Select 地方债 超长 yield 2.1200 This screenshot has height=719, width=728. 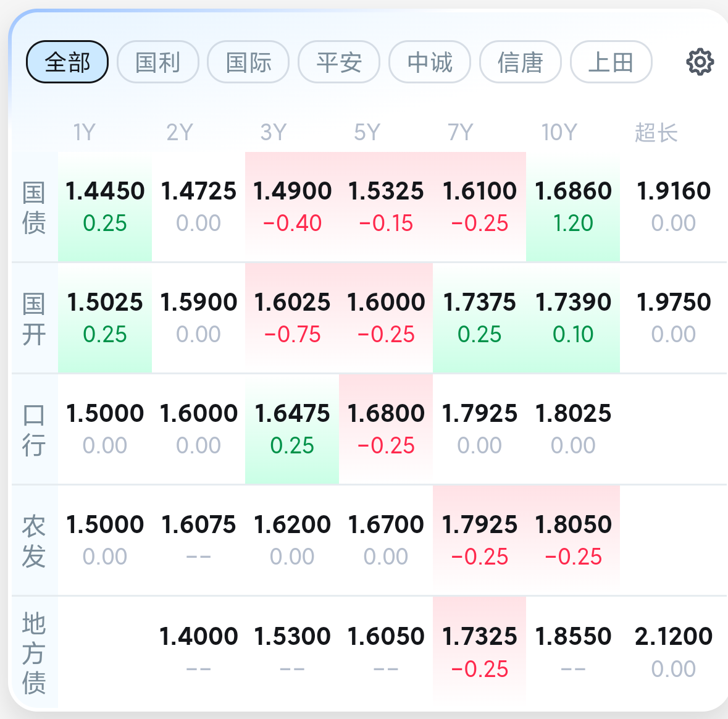[673, 652]
